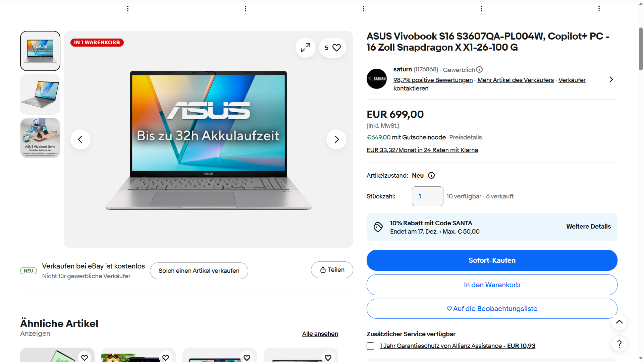Click the Stückzahl quantity input field

coord(427,196)
